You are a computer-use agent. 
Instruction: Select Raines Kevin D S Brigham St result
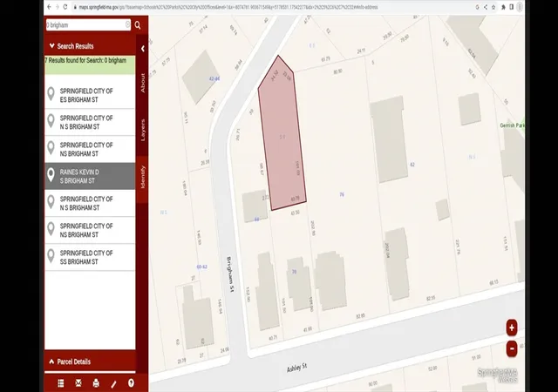click(90, 177)
